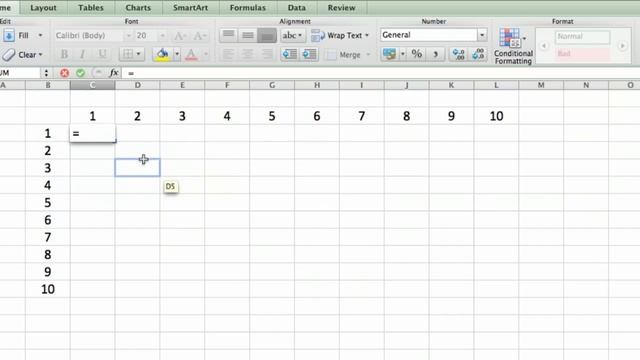640x360 pixels.
Task: Open the fx function builder
Action: (114, 73)
